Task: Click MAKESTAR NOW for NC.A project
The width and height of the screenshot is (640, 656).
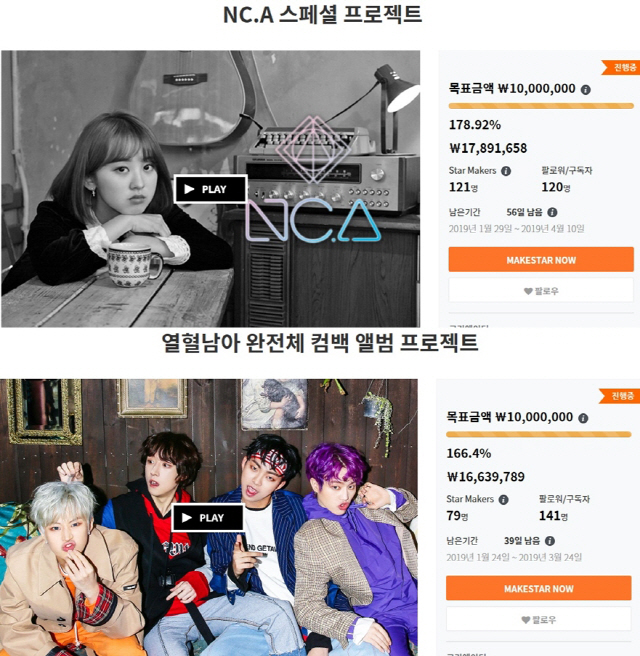Action: click(541, 260)
